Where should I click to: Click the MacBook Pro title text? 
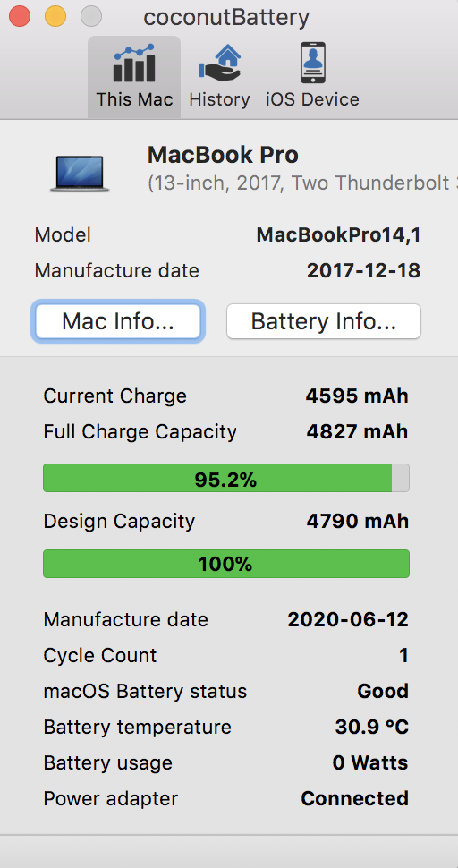[x=223, y=155]
